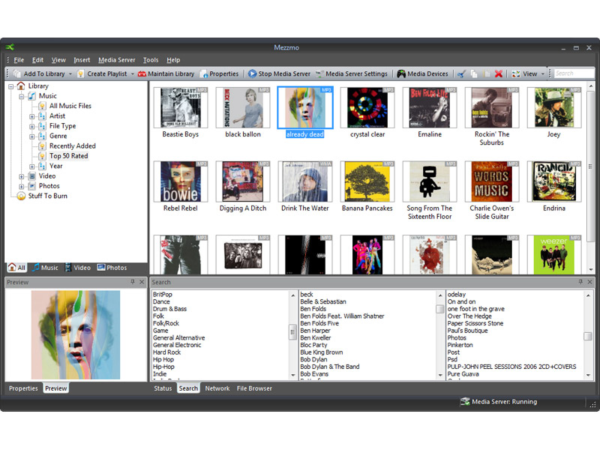Switch to the File Browser tab
The height and width of the screenshot is (450, 600).
pos(254,388)
